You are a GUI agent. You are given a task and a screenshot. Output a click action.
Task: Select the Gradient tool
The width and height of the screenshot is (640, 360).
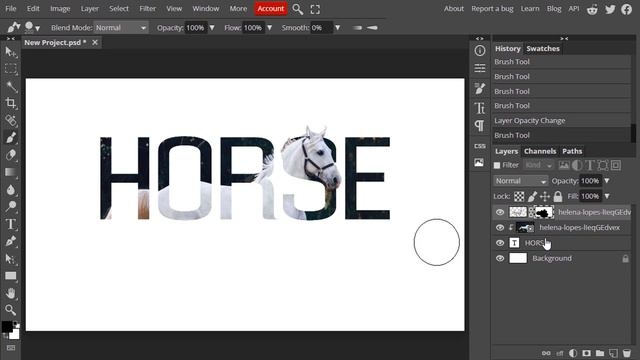click(11, 172)
